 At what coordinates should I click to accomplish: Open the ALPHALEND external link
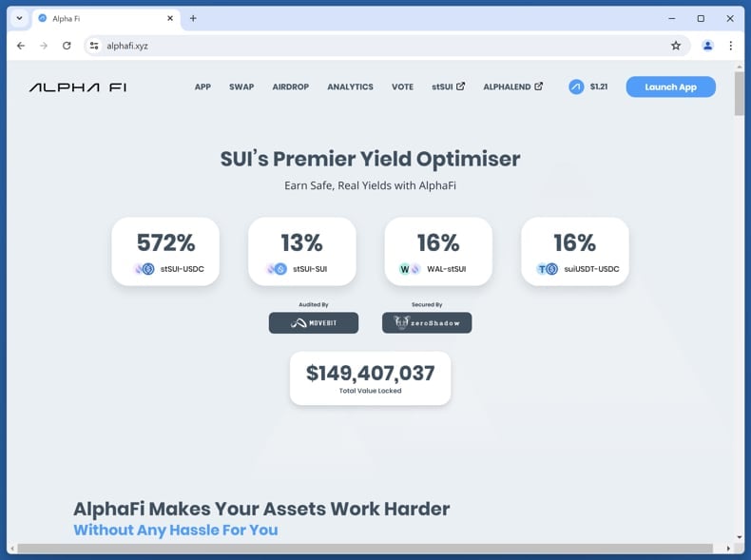(512, 87)
